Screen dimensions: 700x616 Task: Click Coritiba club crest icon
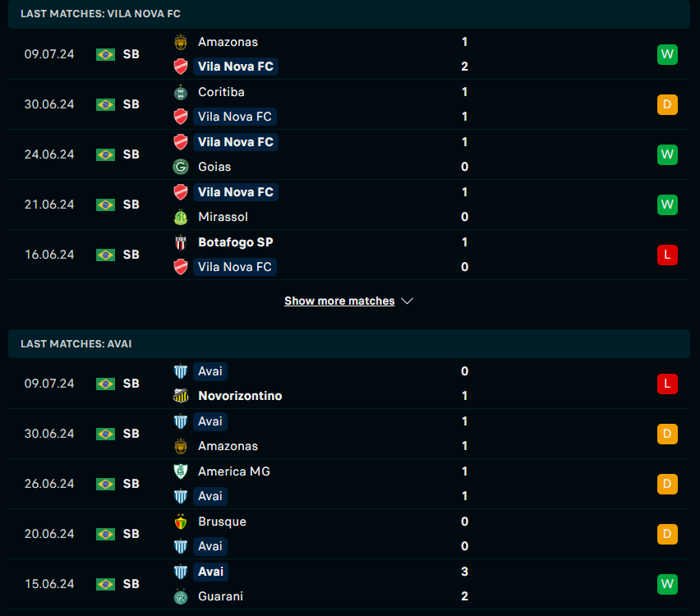point(181,92)
